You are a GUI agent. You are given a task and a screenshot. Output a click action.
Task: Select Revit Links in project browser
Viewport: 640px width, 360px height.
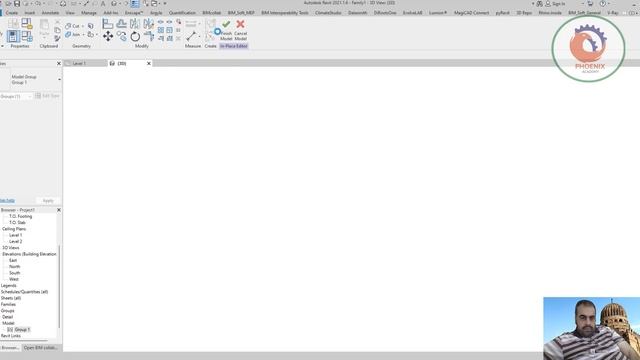(x=11, y=336)
